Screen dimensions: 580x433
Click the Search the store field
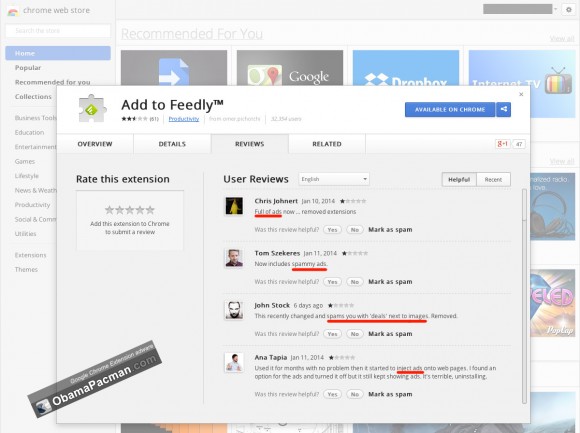(x=58, y=31)
